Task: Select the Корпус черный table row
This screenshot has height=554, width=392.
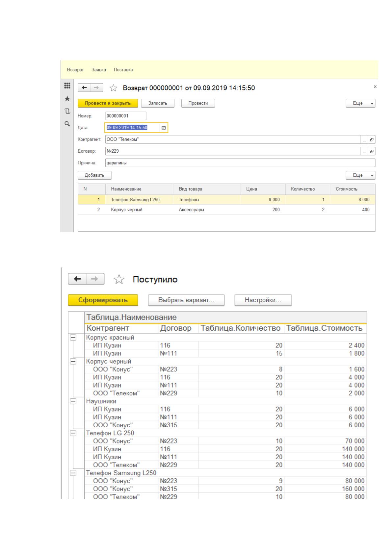Action: [226, 210]
